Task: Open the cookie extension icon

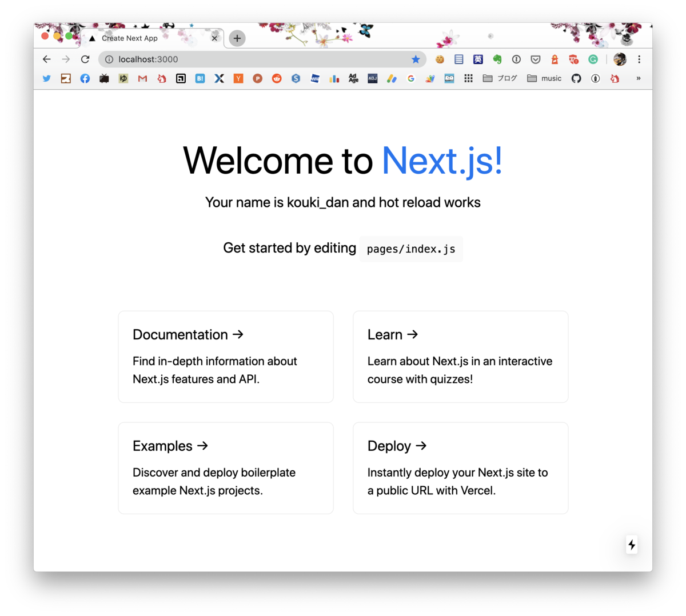Action: (x=440, y=59)
